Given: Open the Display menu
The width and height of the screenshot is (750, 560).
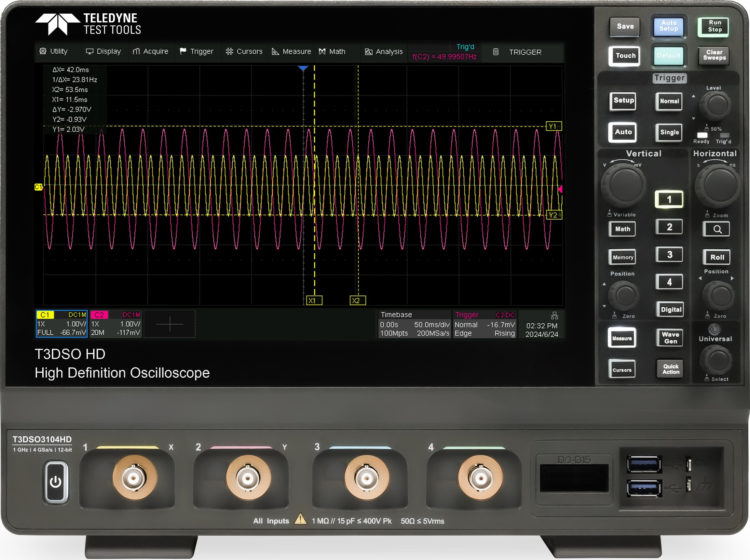Looking at the screenshot, I should tap(103, 51).
